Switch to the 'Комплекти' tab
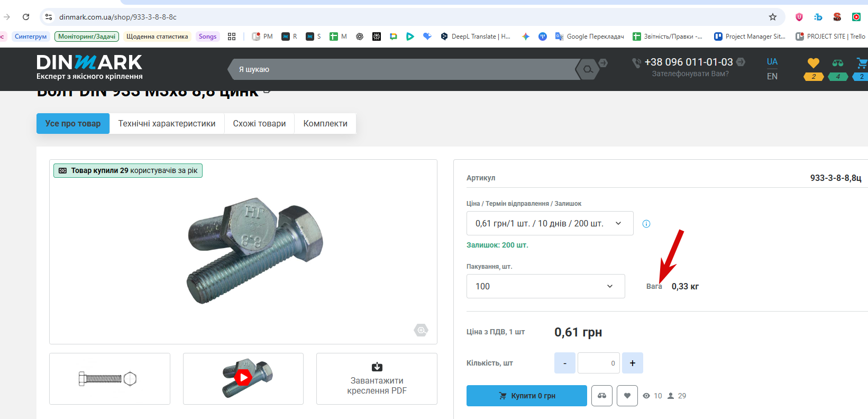The height and width of the screenshot is (419, 868). [325, 123]
